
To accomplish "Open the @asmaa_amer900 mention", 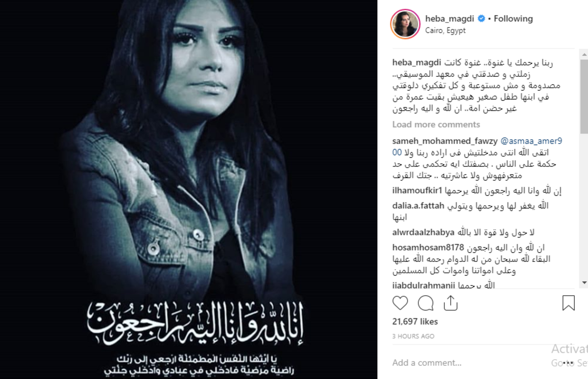I will 531,141.
